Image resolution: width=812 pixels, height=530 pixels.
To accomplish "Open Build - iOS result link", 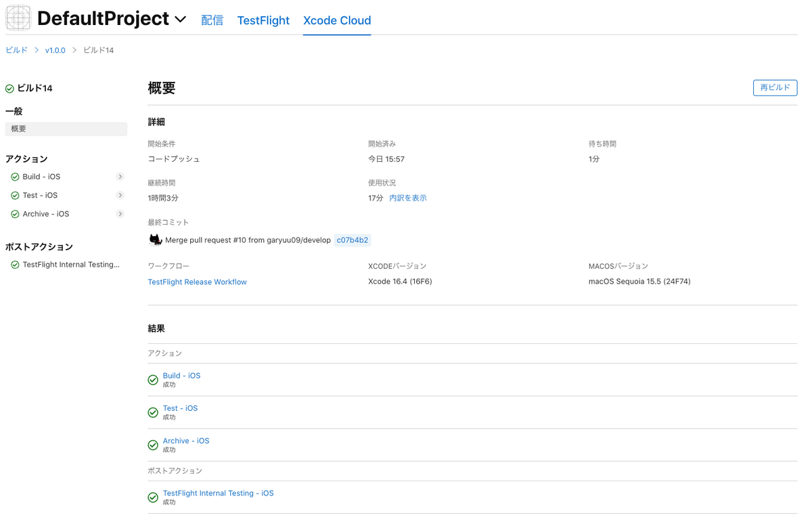I will pyautogui.click(x=181, y=376).
